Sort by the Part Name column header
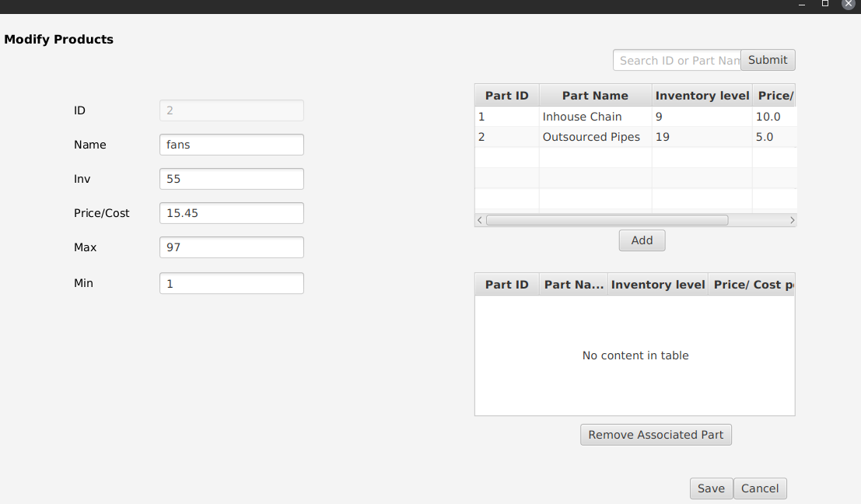The image size is (861, 504). point(595,95)
